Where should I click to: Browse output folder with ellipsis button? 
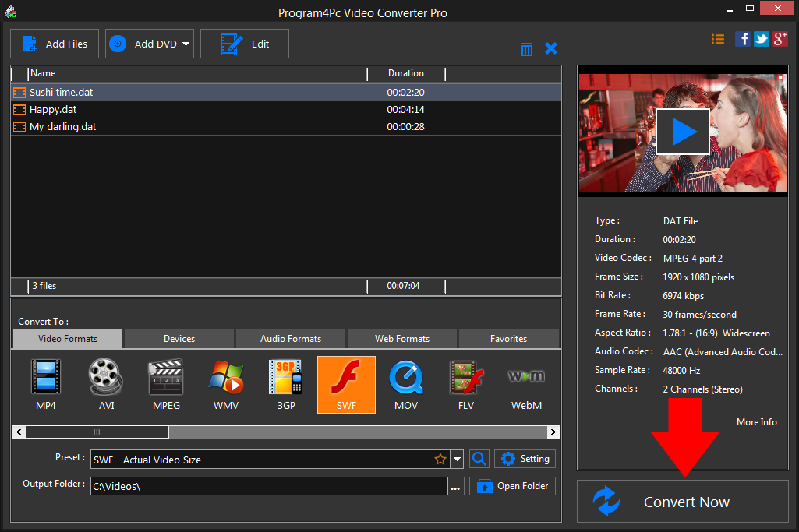456,487
